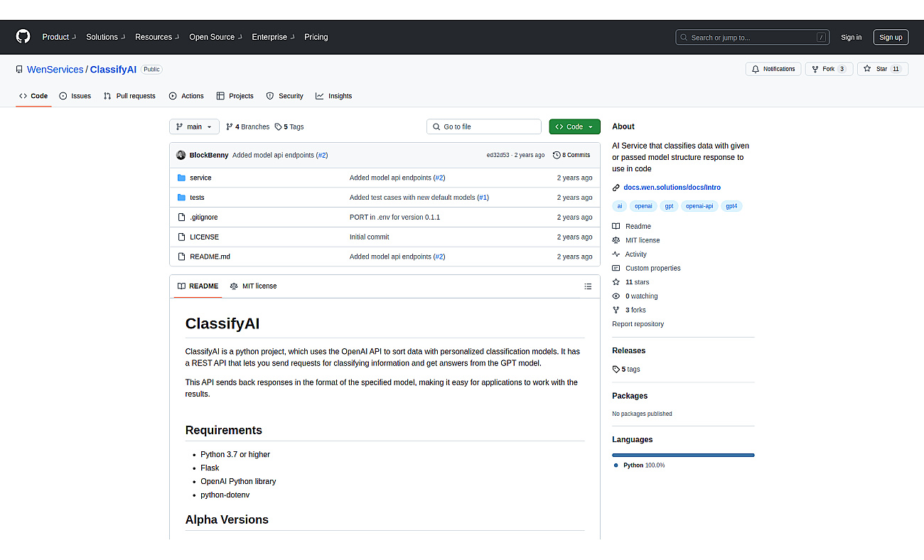Open the ClassifyAI repository name link
Viewport: 924px width, 560px height.
tap(113, 70)
